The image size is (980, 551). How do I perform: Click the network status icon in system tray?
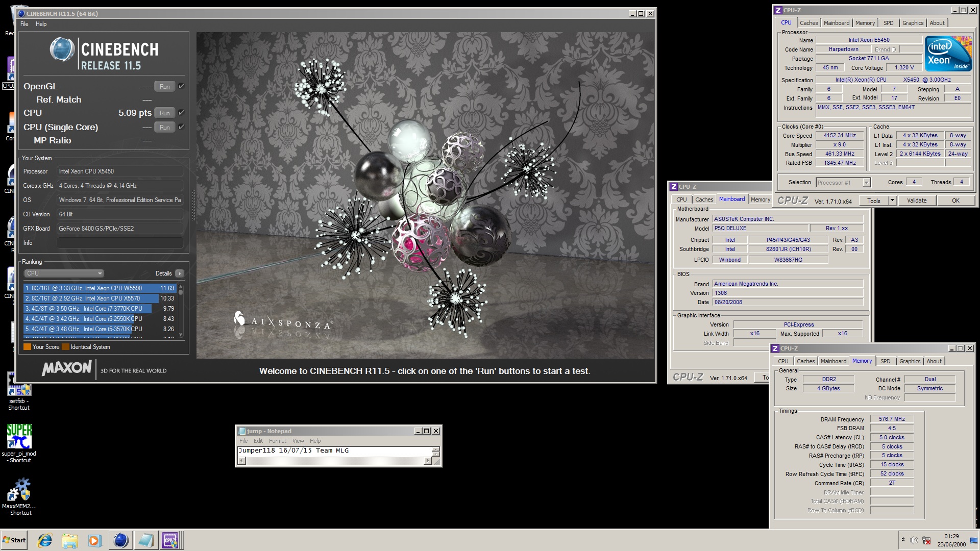click(926, 540)
